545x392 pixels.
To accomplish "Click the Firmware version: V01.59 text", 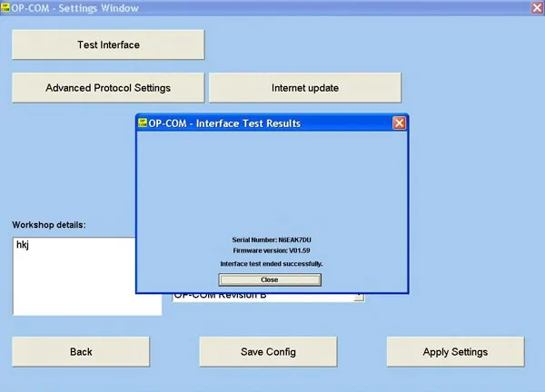I will [272, 250].
